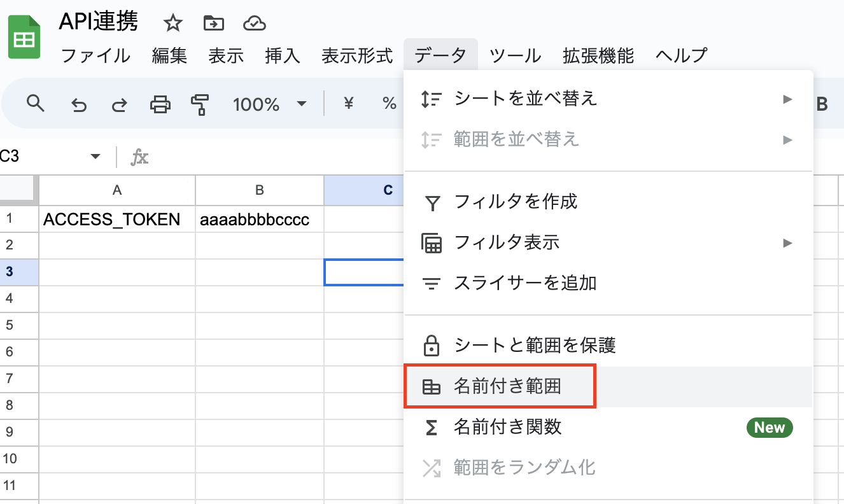Select cell containing ACCESS_TOKEN

pos(117,220)
